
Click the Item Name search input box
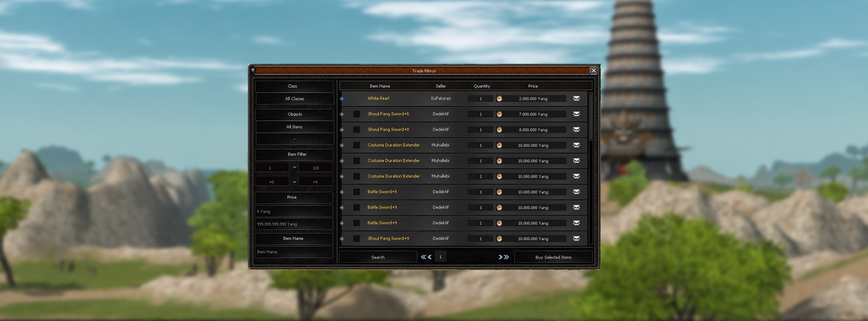click(293, 252)
